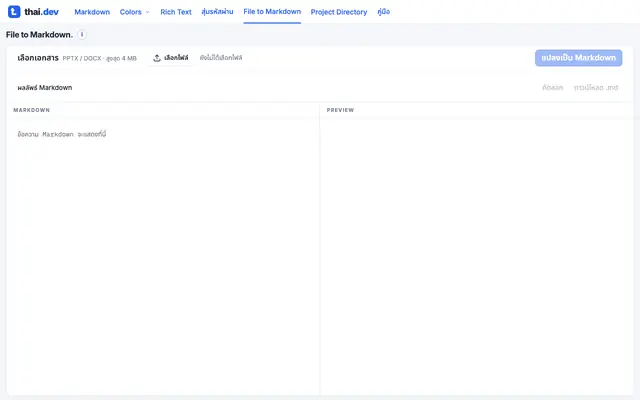640x400 pixels.
Task: Open the info icon beside File to Markdown
Action: click(x=82, y=35)
